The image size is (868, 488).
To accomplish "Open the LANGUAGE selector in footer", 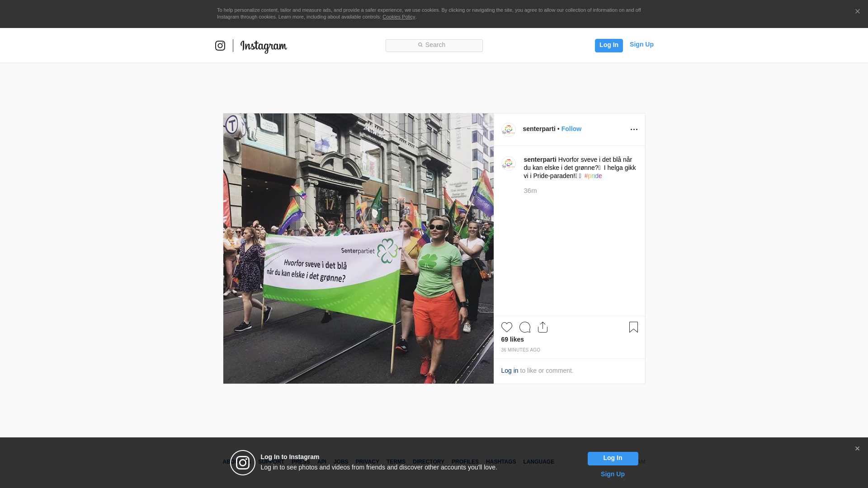I will pyautogui.click(x=538, y=462).
